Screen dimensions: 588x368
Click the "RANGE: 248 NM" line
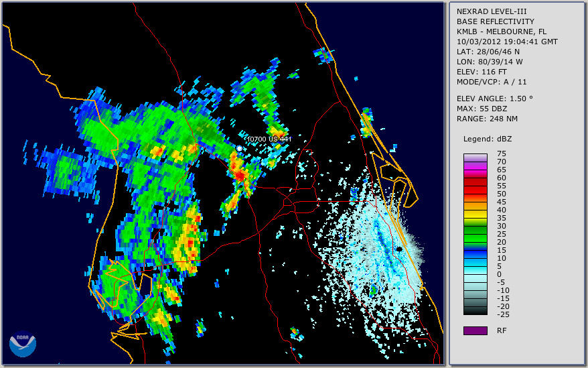tap(487, 119)
